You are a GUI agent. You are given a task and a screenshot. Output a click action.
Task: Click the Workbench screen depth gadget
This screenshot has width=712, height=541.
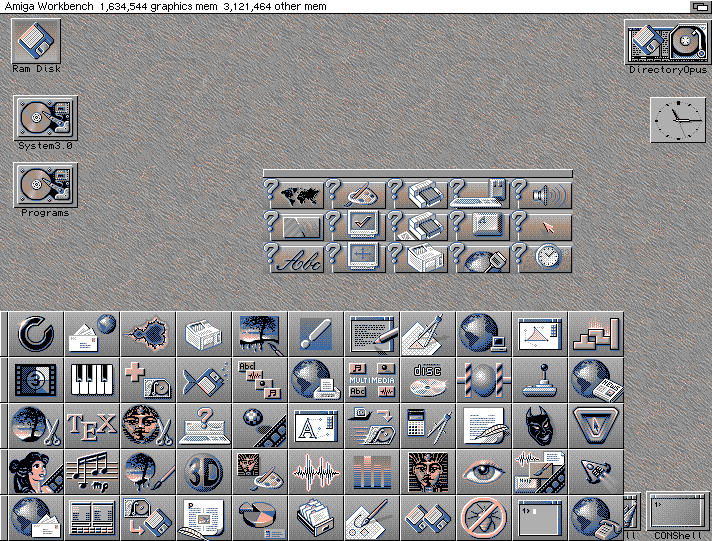click(700, 6)
